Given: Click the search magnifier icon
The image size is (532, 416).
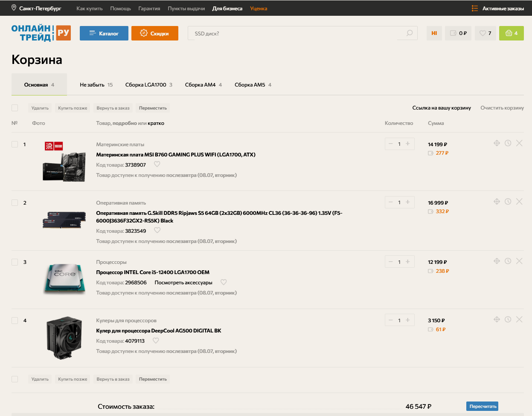Looking at the screenshot, I should (410, 33).
